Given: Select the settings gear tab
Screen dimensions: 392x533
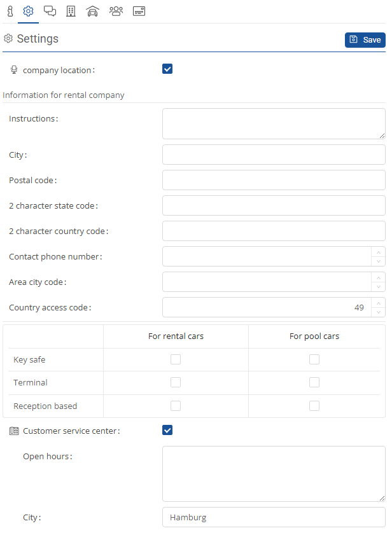Looking at the screenshot, I should point(28,11).
